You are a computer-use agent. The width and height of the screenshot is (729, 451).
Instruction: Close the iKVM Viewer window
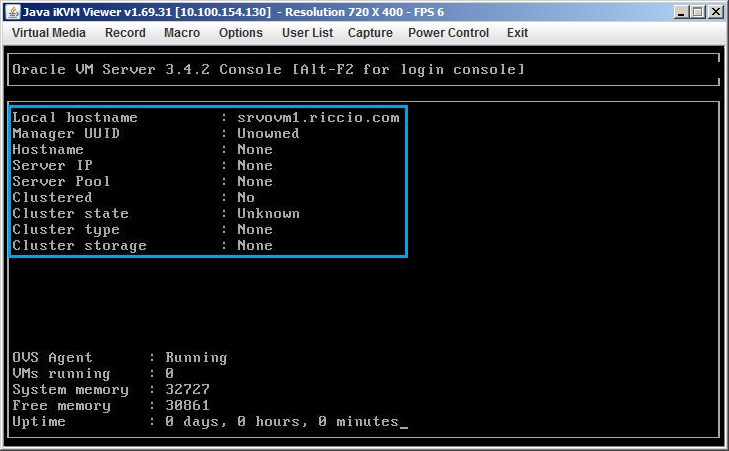[x=715, y=12]
